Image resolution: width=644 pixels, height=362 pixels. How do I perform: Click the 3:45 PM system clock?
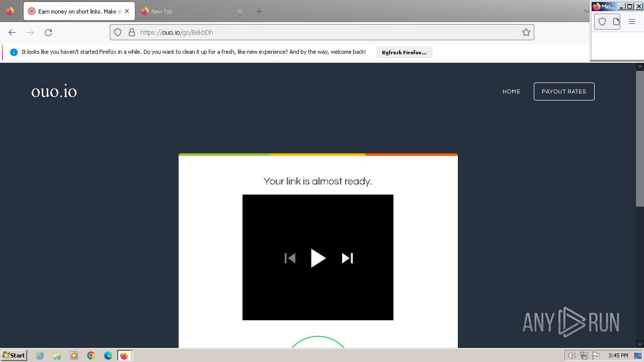coord(618,355)
